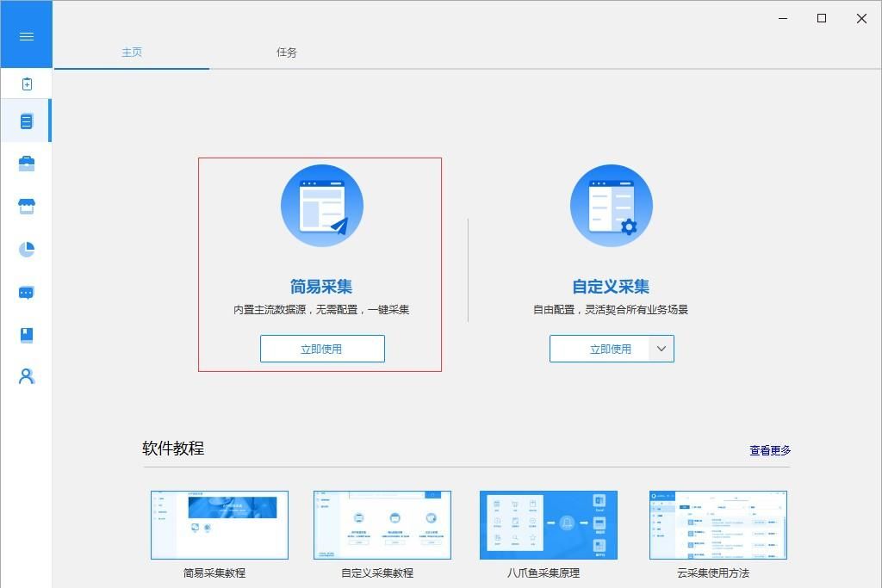This screenshot has height=588, width=882.
Task: Open the tutorial book icon in sidebar
Action: point(27,335)
